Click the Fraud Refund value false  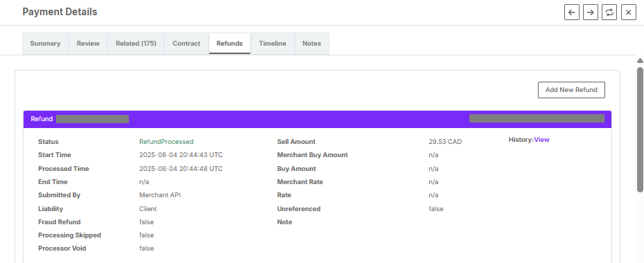(x=147, y=222)
